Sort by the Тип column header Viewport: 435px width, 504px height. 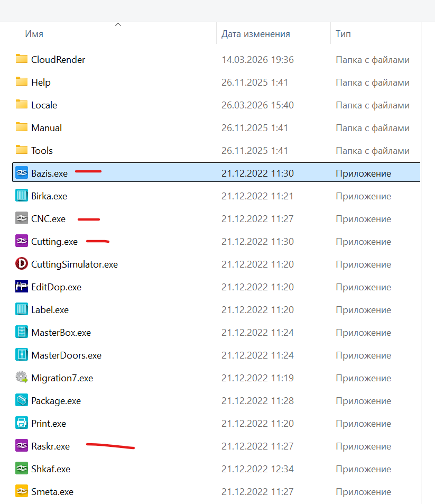(x=343, y=34)
